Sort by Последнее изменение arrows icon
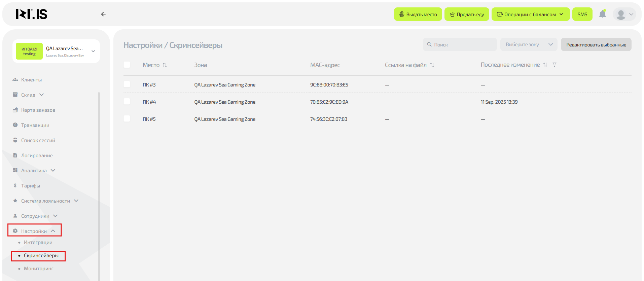Screen dimensions: 644x281 click(x=545, y=65)
